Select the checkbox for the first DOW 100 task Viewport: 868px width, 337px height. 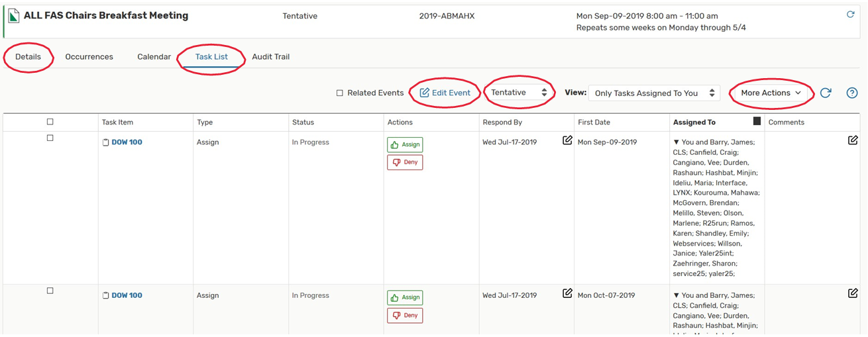tap(50, 138)
